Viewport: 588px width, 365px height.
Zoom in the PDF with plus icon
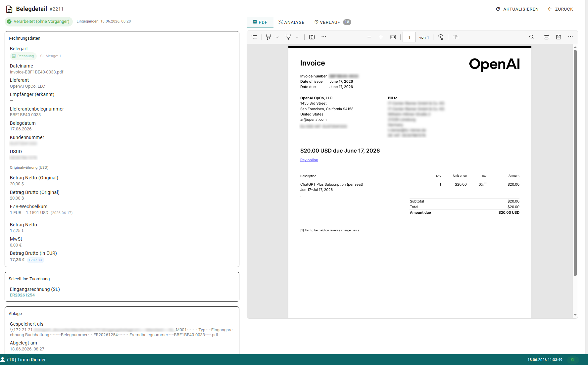coord(381,37)
